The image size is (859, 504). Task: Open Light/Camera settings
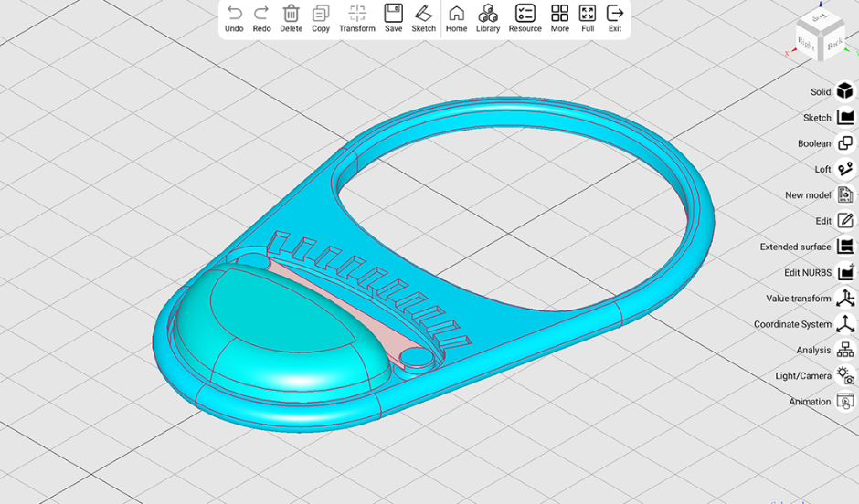[x=845, y=375]
